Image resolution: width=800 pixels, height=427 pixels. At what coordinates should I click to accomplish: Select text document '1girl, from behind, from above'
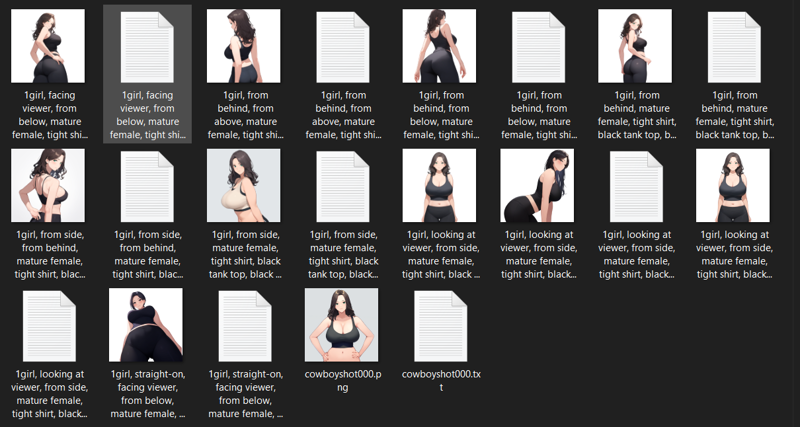click(343, 47)
